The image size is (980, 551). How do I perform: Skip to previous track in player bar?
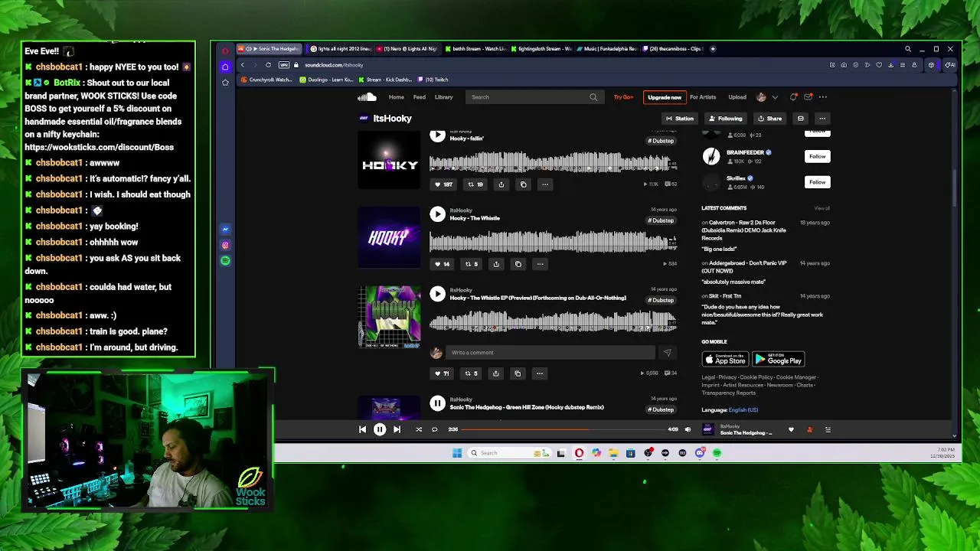(x=363, y=430)
